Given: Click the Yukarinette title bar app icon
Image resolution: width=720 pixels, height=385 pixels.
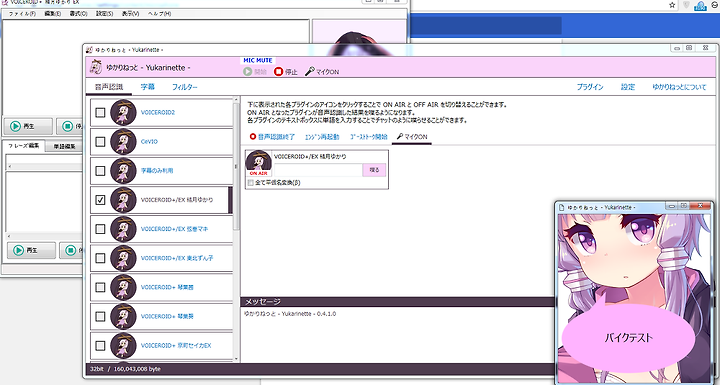Looking at the screenshot, I should click(89, 50).
